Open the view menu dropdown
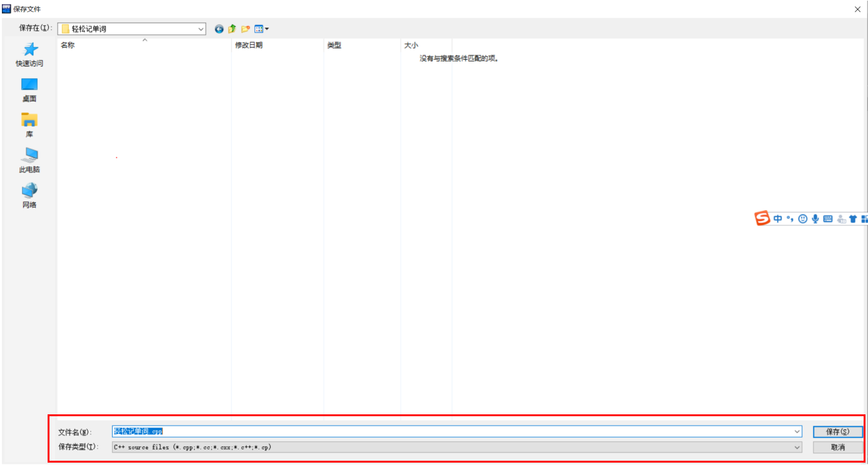The image size is (868, 467). pos(262,29)
